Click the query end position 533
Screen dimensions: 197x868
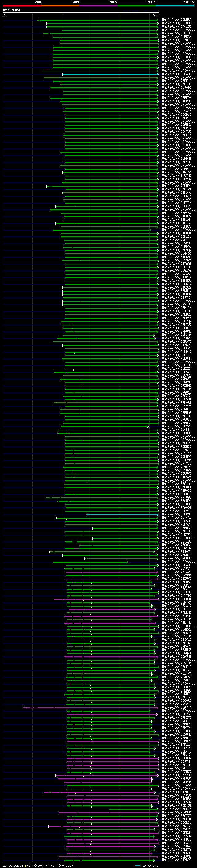click(x=155, y=15)
